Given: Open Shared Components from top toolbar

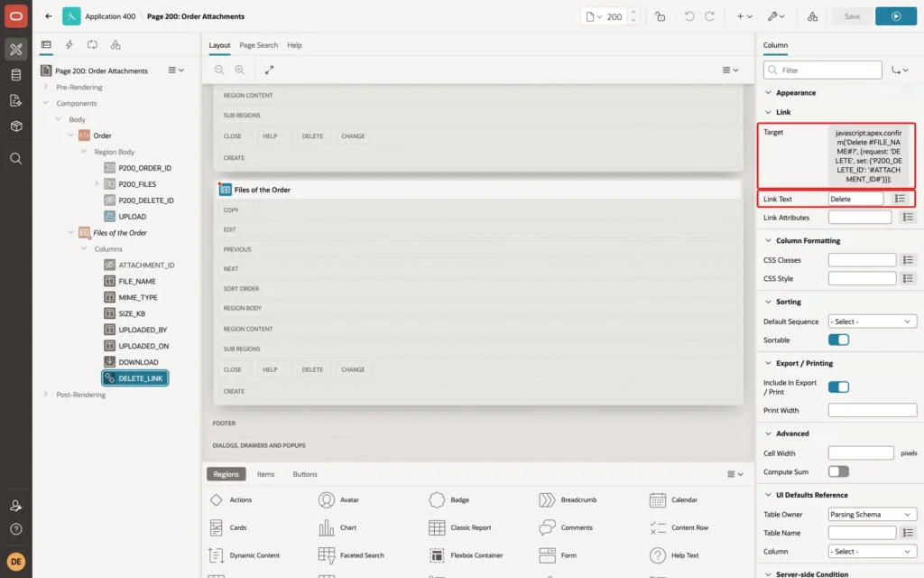Looking at the screenshot, I should (813, 16).
